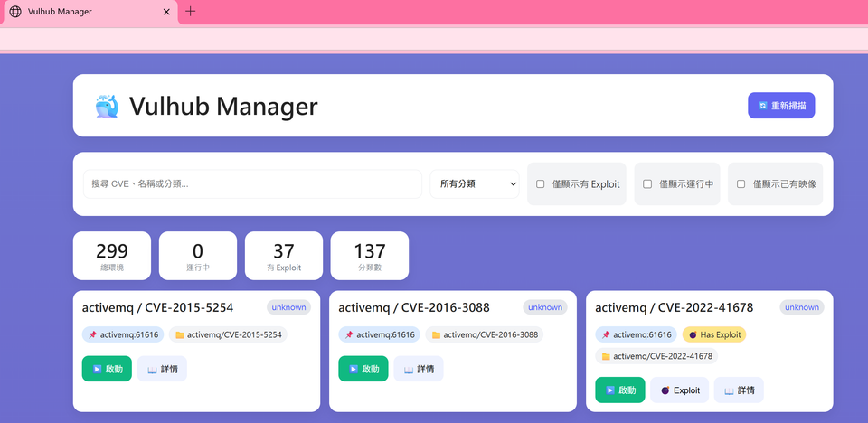Click folder icon in activemq/CVE-2016-3088 path tag
The height and width of the screenshot is (423, 868).
point(436,334)
